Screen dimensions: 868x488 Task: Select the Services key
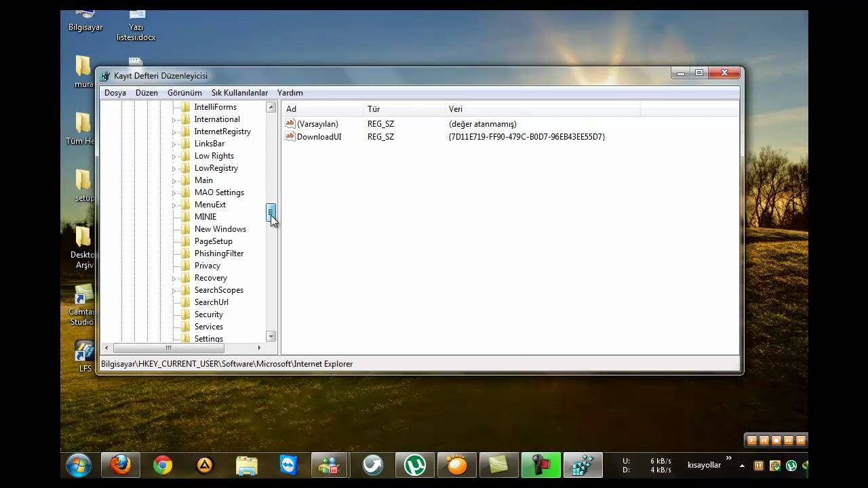209,327
